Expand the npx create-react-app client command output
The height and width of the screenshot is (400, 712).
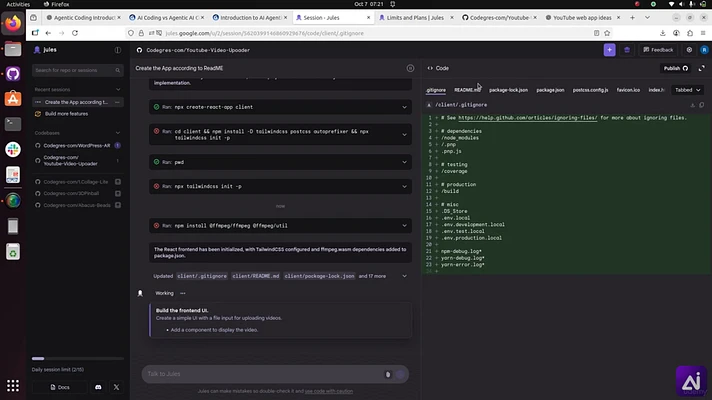[x=404, y=107]
